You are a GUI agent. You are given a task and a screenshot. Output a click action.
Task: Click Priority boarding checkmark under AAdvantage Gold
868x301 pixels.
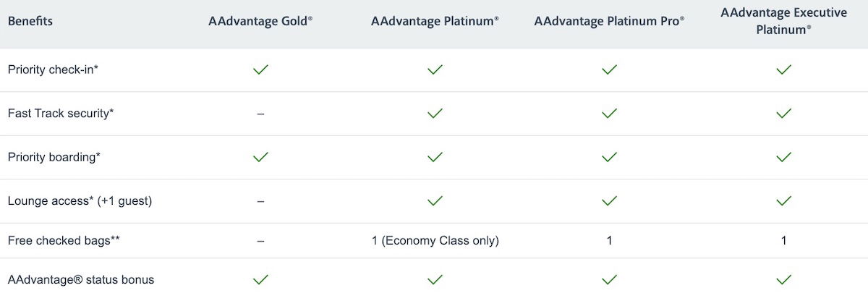point(260,157)
